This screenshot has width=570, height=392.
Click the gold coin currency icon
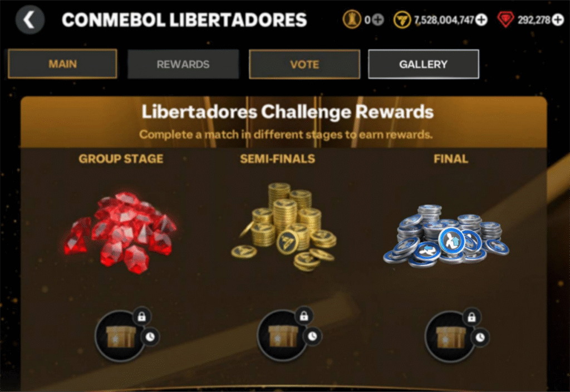click(402, 19)
